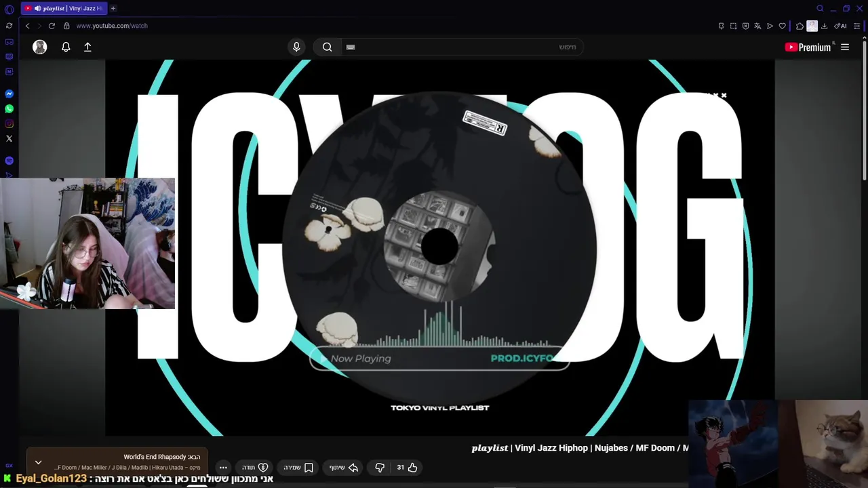The height and width of the screenshot is (488, 868).
Task: Open the extensions puzzle icon
Action: click(x=800, y=26)
